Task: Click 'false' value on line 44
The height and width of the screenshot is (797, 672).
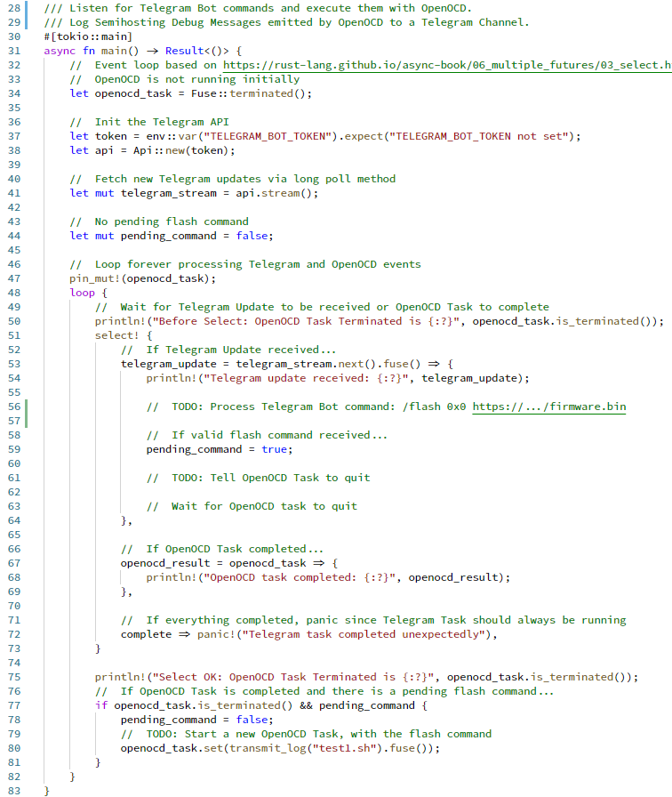Action: point(252,236)
